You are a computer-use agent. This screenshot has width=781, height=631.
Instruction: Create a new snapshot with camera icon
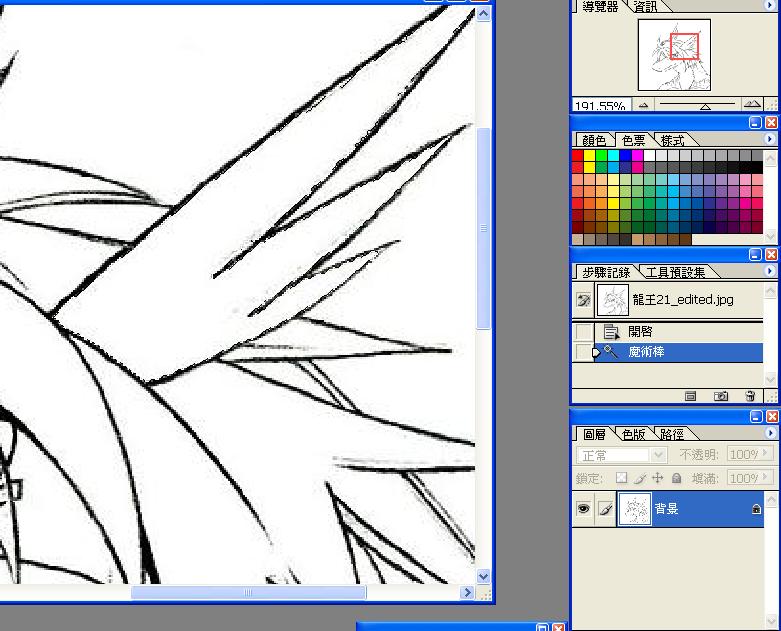(720, 396)
